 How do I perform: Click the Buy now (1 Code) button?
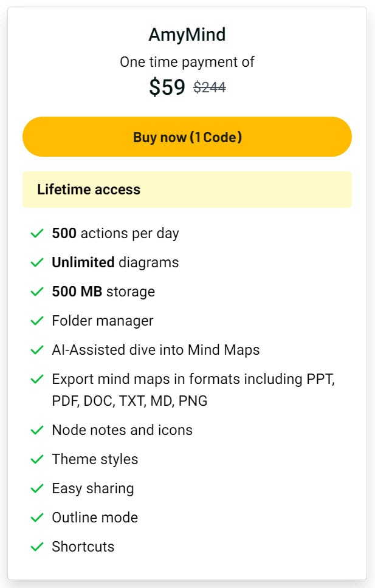pos(187,137)
